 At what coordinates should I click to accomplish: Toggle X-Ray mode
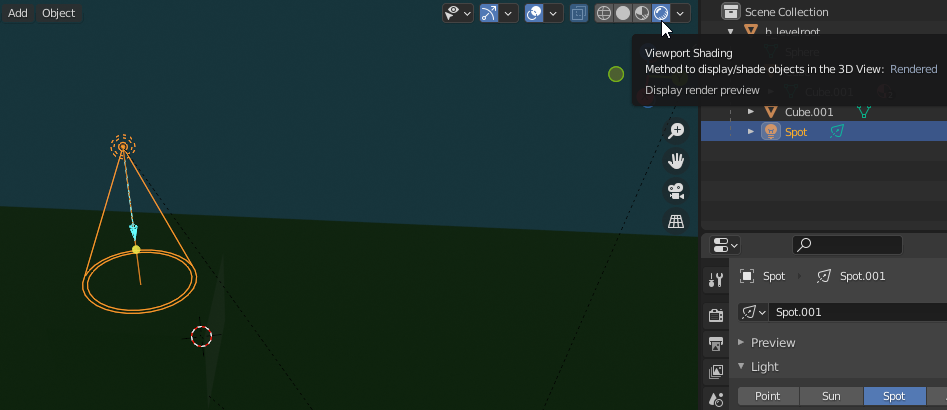[579, 13]
